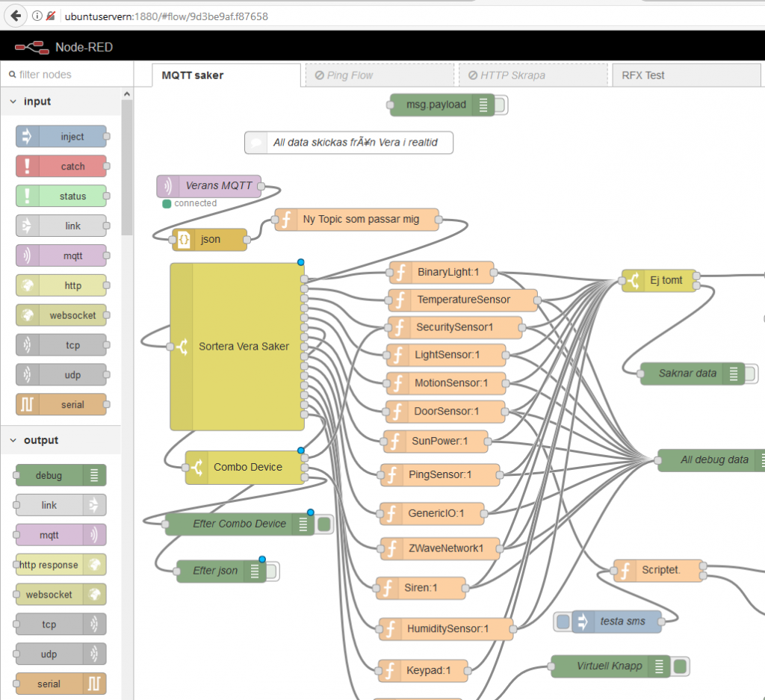Click the switch icon on Sortera Vera Saker
This screenshot has width=765, height=700.
click(182, 347)
